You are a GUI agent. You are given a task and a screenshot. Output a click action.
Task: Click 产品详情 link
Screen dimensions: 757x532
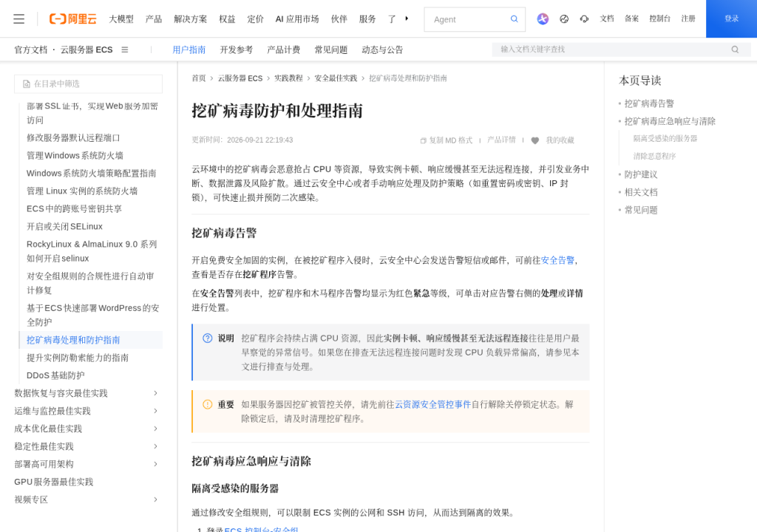(501, 140)
